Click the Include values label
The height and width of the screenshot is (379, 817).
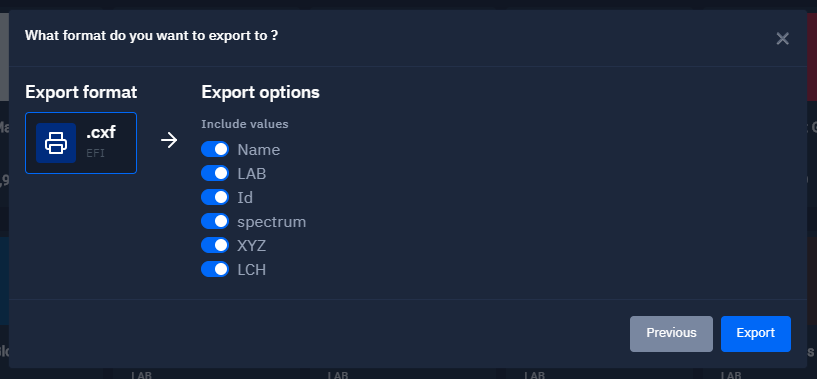tap(244, 124)
